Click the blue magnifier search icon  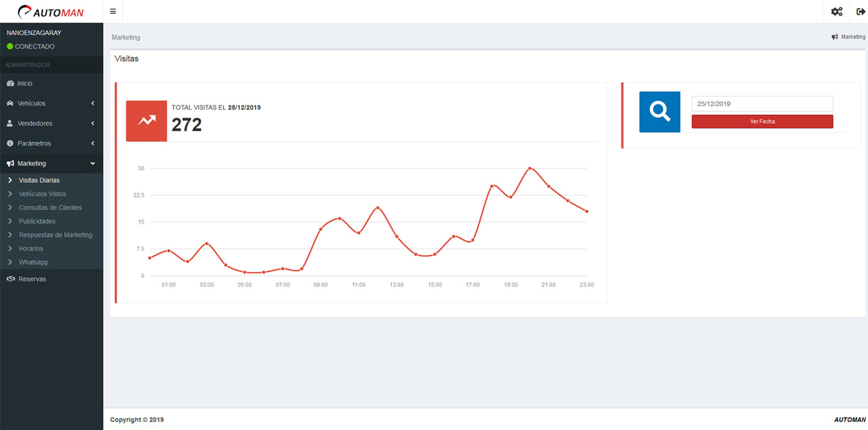(659, 112)
